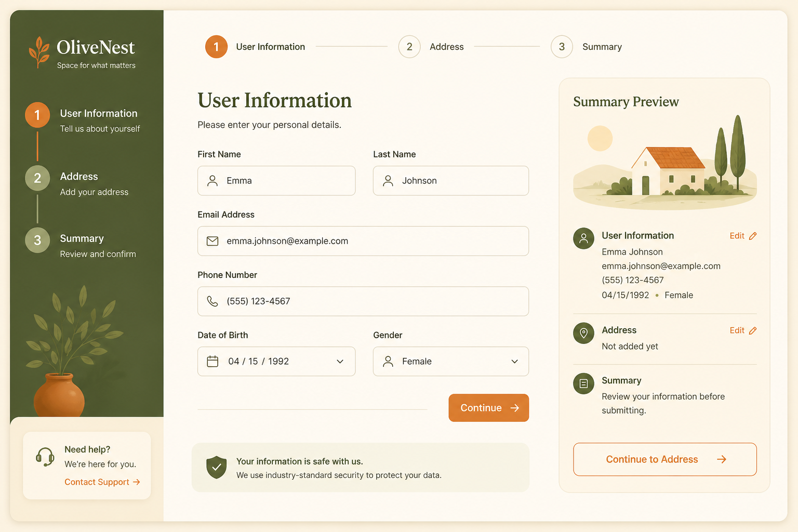Click the calendar icon in Date of Birth
This screenshot has width=798, height=532.
212,361
